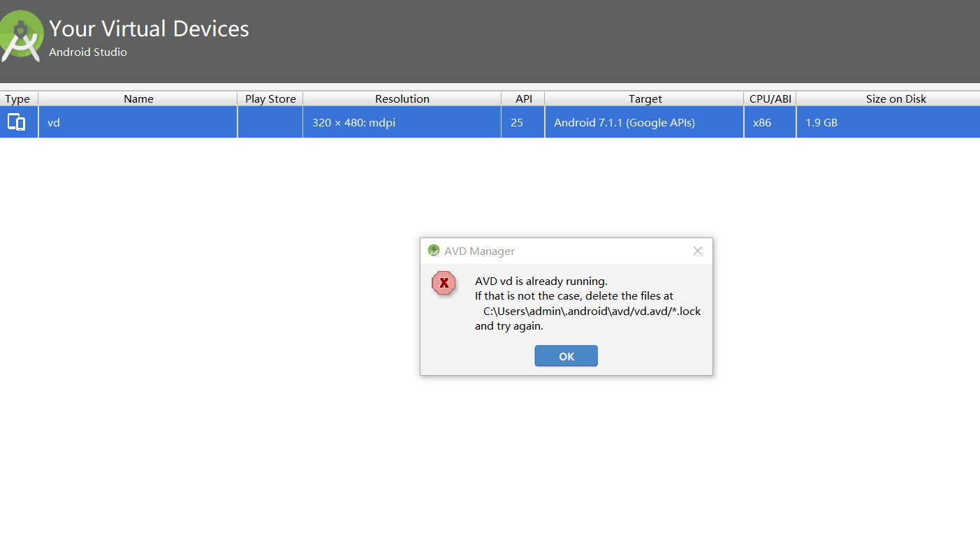Click the lock file path text in dialog

(592, 311)
